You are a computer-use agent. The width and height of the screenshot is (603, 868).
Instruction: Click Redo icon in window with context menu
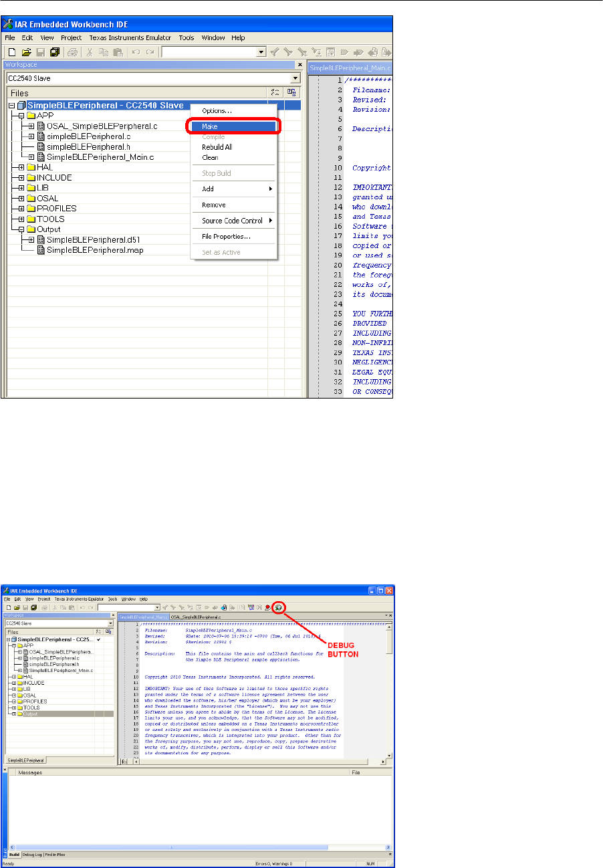(150, 51)
